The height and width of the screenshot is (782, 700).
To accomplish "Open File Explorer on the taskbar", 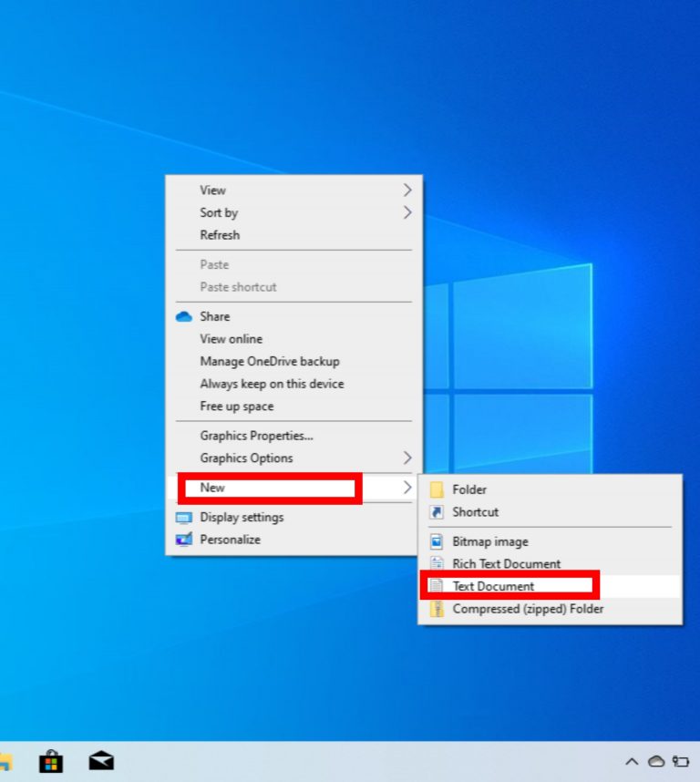I will tap(5, 762).
